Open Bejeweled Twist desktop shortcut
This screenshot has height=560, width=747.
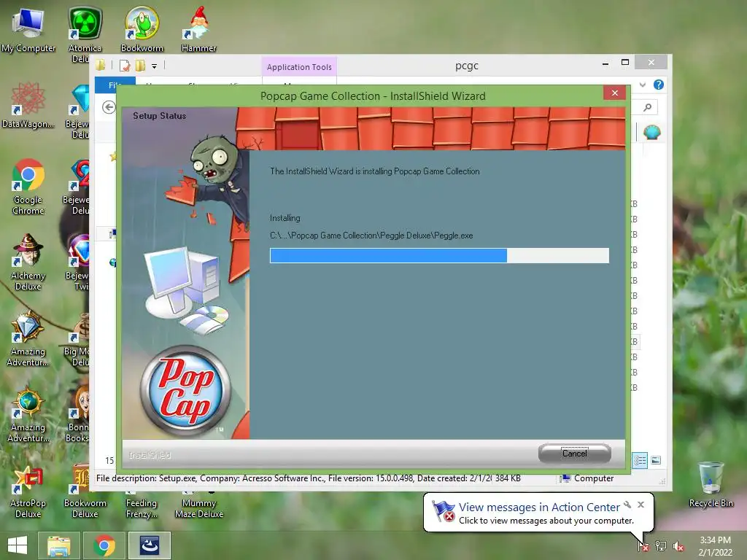click(x=77, y=262)
